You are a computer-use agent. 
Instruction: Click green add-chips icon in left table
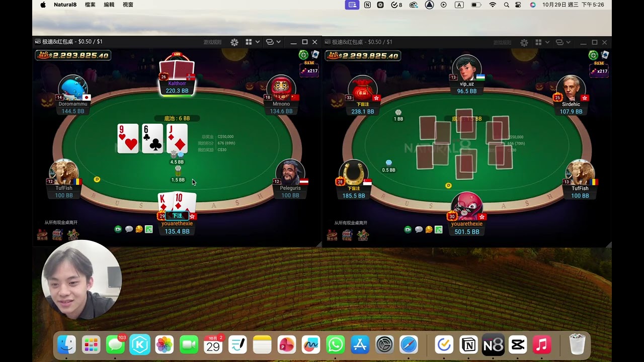tap(303, 55)
